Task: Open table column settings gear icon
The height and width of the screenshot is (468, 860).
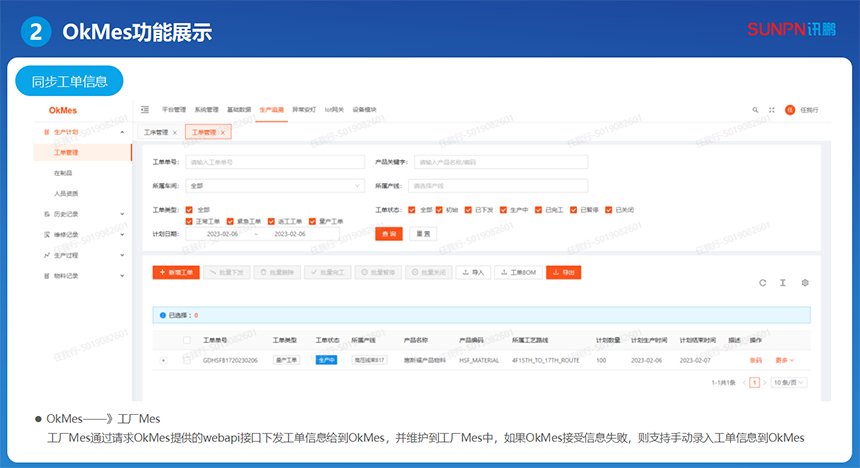Action: pyautogui.click(x=804, y=283)
